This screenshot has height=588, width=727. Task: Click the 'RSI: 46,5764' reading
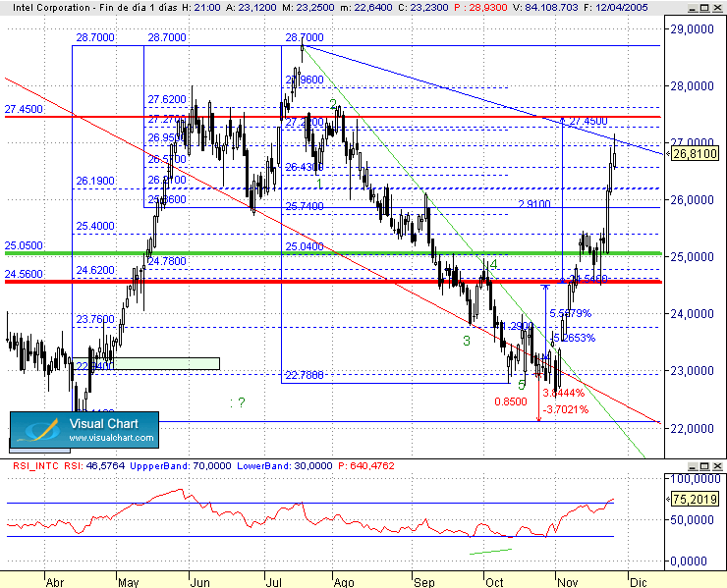94,465
